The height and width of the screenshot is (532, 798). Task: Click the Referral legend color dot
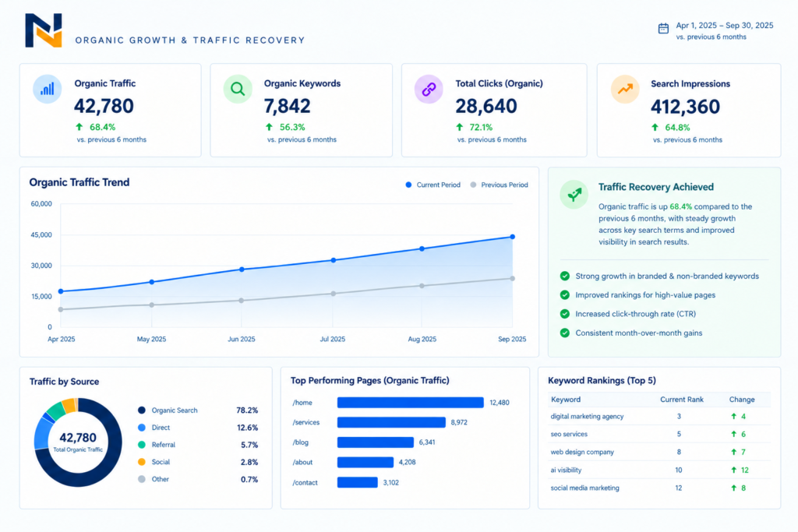(x=142, y=445)
